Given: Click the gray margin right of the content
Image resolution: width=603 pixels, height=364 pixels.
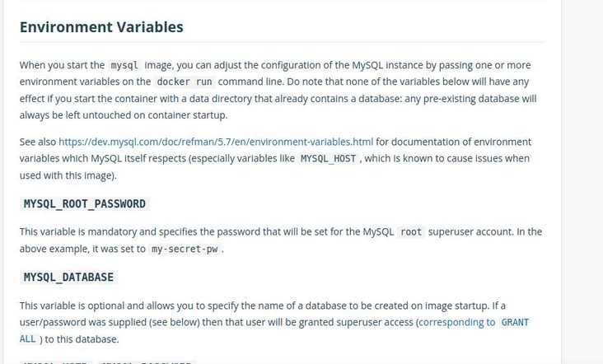Looking at the screenshot, I should pyautogui.click(x=582, y=181).
